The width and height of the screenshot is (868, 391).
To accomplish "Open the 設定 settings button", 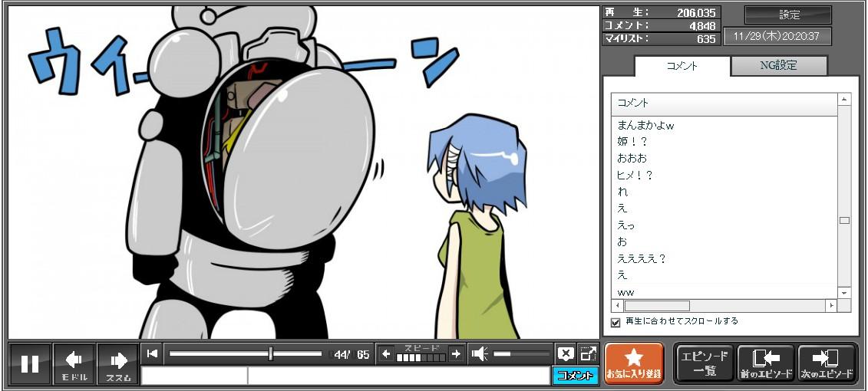I will click(788, 15).
